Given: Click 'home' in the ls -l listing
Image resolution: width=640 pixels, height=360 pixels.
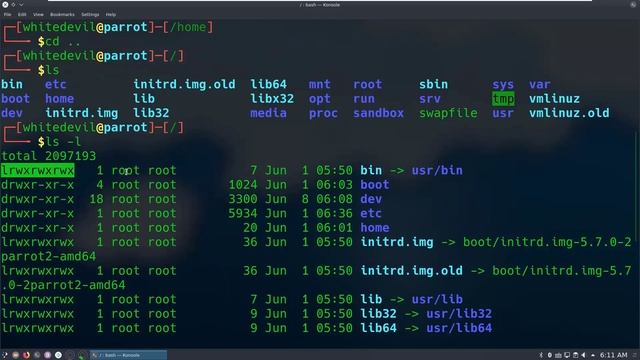Looking at the screenshot, I should [375, 227].
